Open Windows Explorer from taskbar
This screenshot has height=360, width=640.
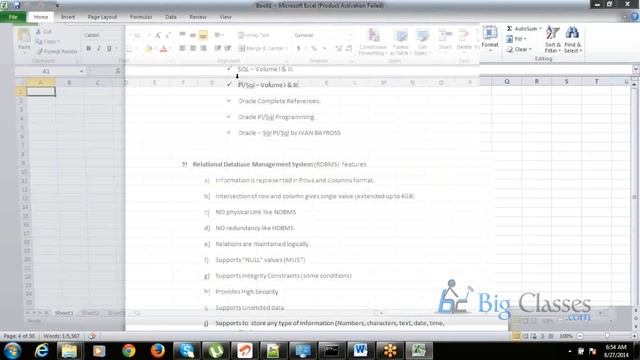point(69,351)
